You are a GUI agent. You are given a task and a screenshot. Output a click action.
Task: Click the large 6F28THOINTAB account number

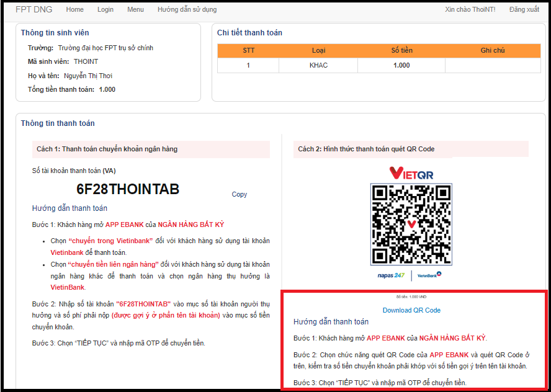click(x=128, y=189)
